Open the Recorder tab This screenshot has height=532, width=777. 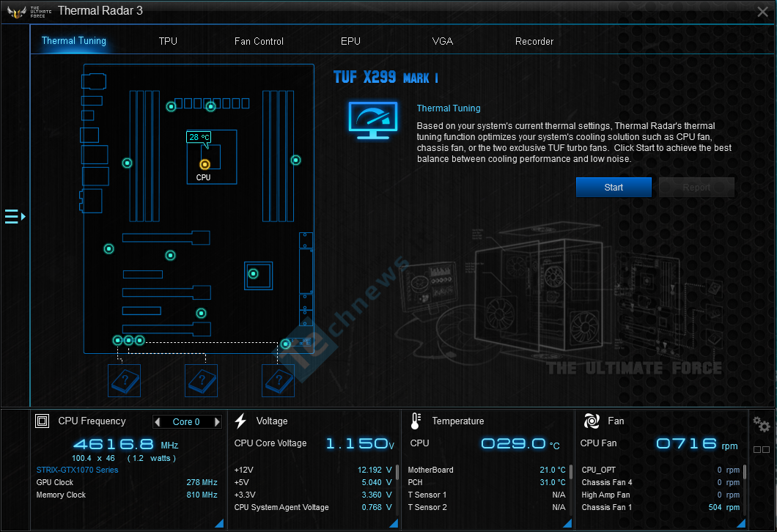click(x=534, y=41)
